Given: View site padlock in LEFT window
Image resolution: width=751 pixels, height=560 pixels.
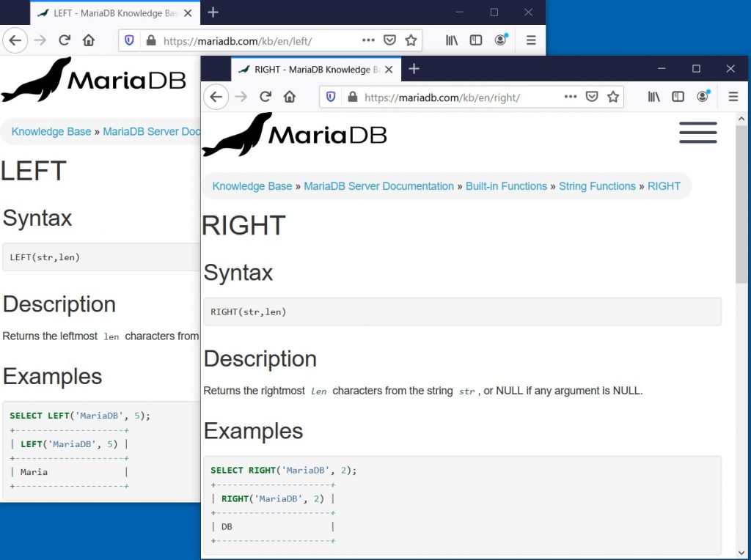Looking at the screenshot, I should point(151,40).
